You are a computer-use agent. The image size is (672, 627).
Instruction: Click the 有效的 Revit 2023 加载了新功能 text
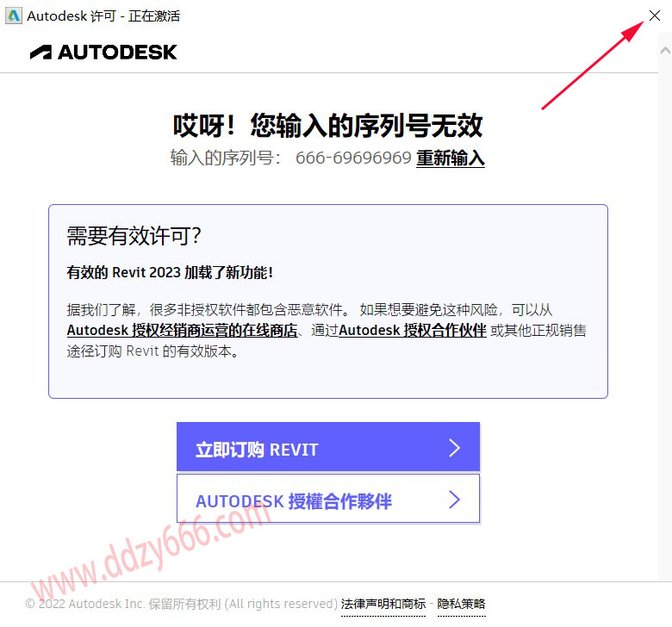pos(170,272)
